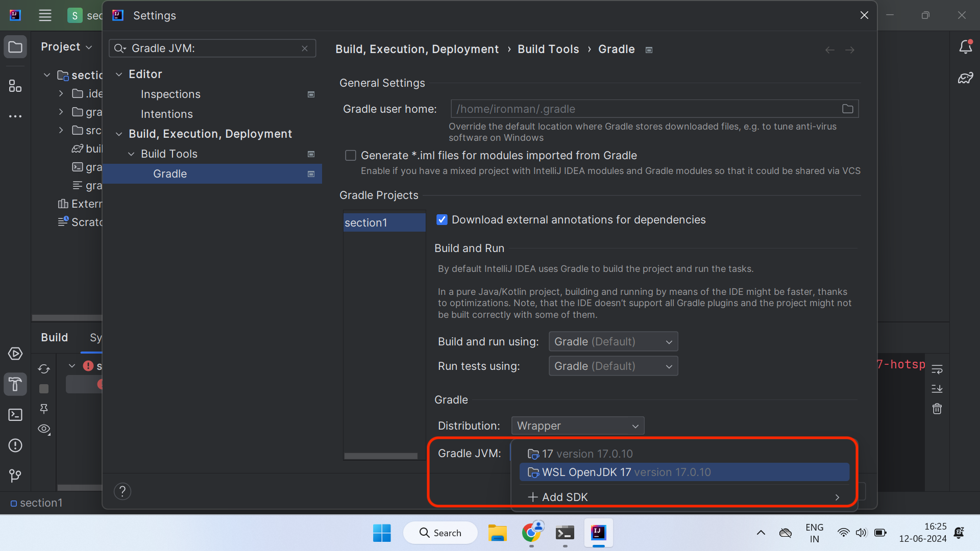Image resolution: width=980 pixels, height=551 pixels.
Task: Click Build Tools breadcrumb
Action: coord(548,49)
